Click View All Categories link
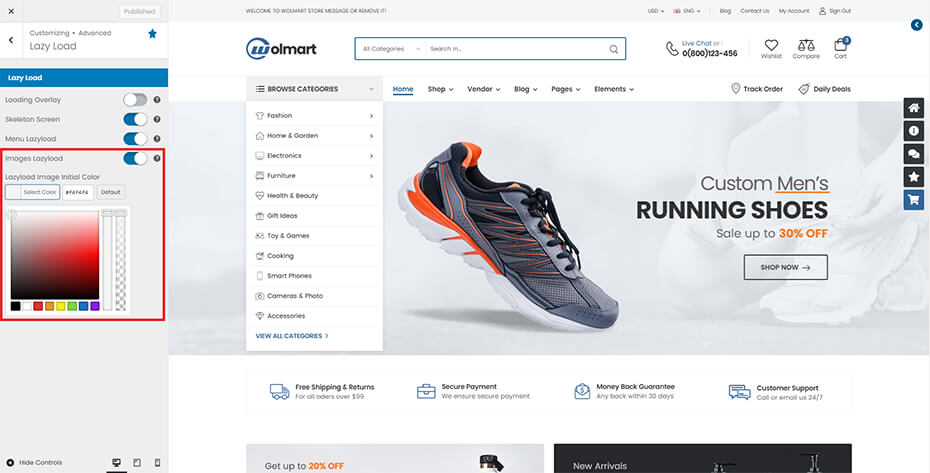This screenshot has height=473, width=930. [x=292, y=336]
